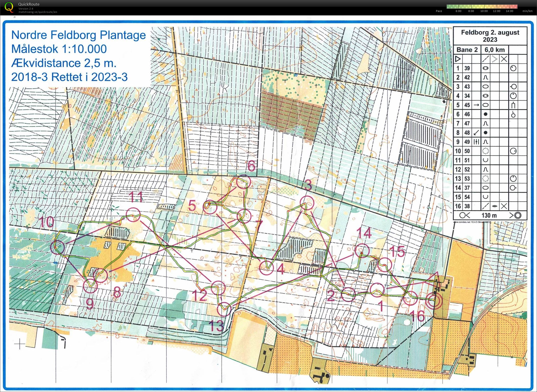Click the '130 m' finish distance cell
The image size is (537, 392).
click(x=489, y=216)
